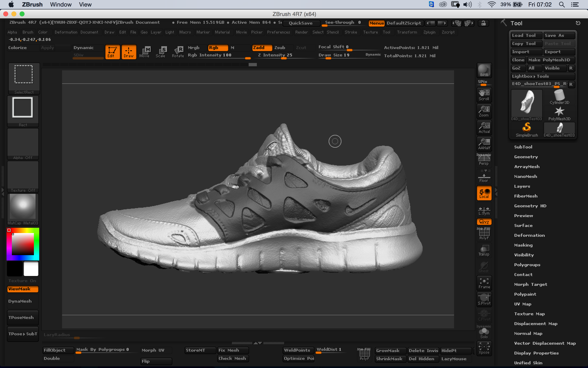Expand the SubTool section
The image size is (588, 368).
point(523,147)
